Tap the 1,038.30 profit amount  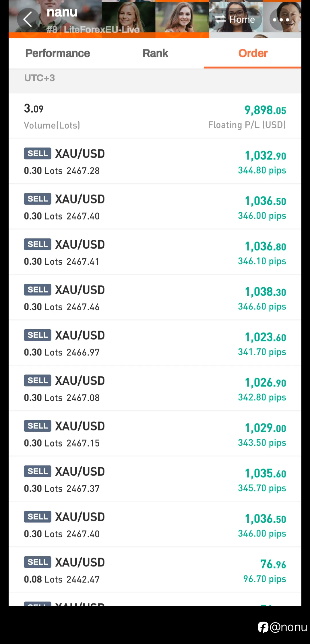pos(265,292)
